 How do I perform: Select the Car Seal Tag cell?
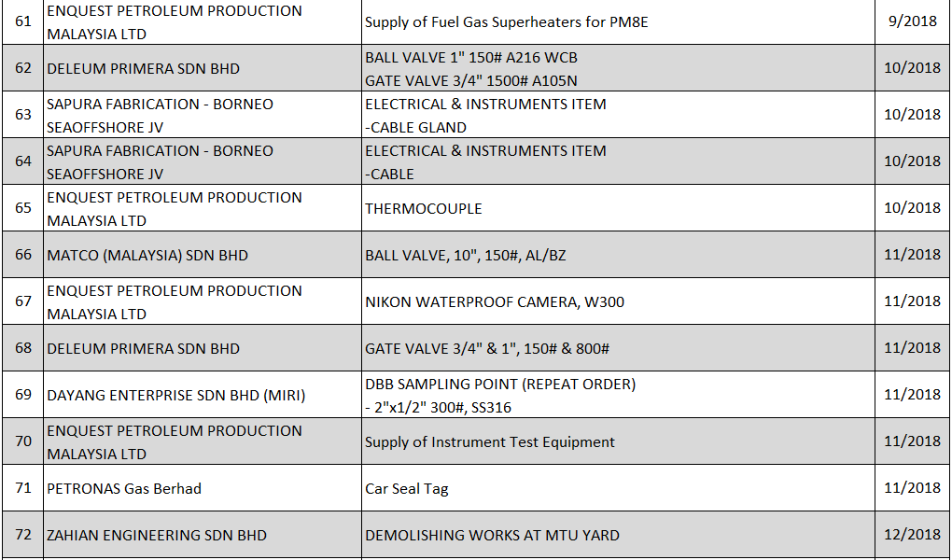617,488
